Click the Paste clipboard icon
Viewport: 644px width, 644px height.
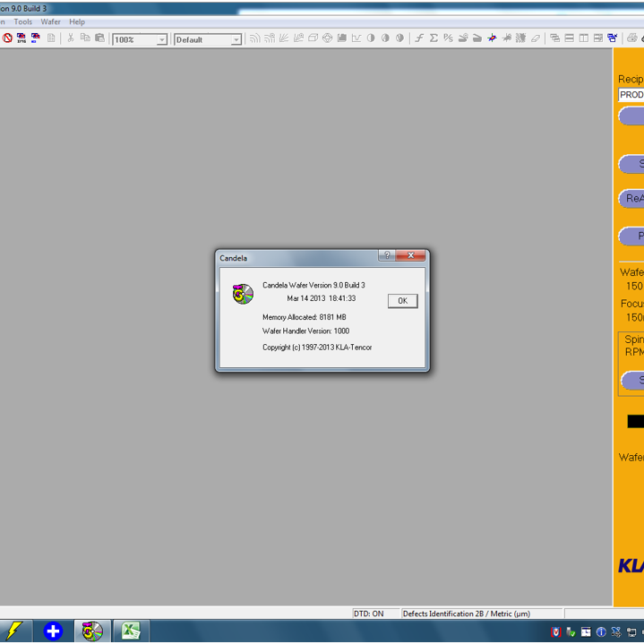tap(99, 39)
